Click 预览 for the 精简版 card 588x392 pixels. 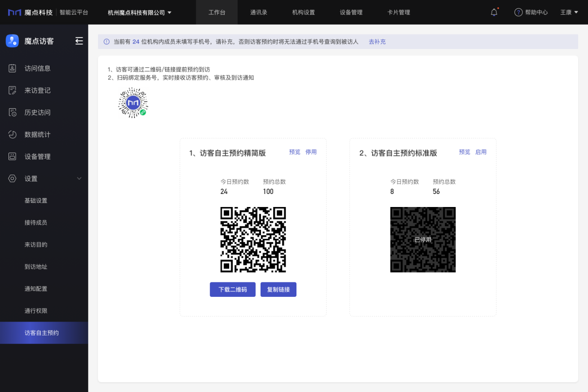pos(295,152)
